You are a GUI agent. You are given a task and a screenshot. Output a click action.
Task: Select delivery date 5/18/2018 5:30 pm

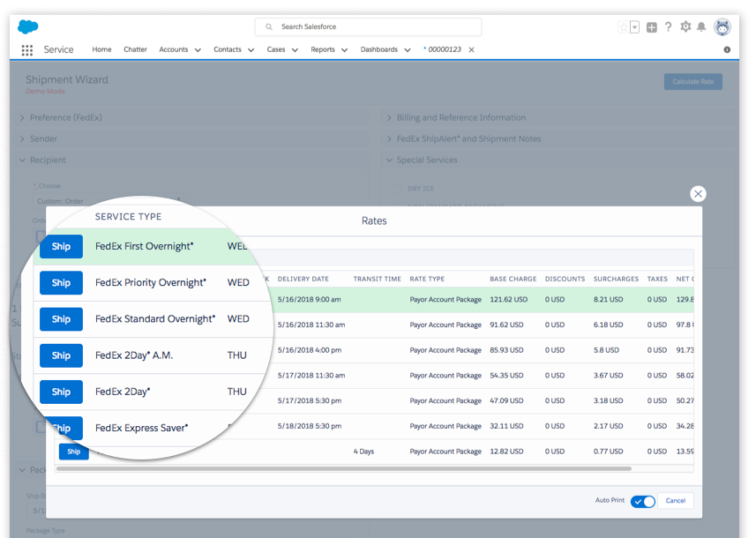pos(309,426)
